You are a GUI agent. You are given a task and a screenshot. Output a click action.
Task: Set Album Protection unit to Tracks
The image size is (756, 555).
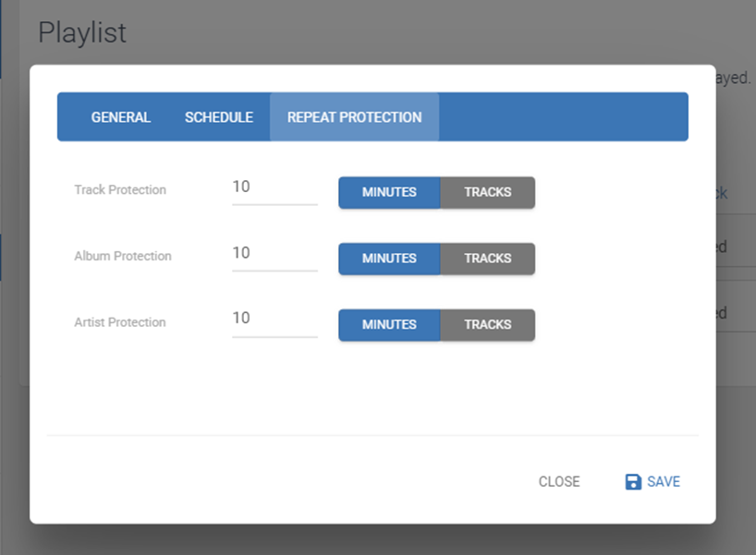(487, 259)
